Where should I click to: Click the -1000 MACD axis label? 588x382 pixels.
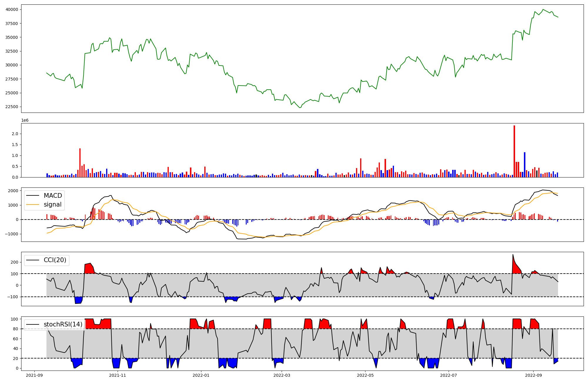tap(12, 234)
